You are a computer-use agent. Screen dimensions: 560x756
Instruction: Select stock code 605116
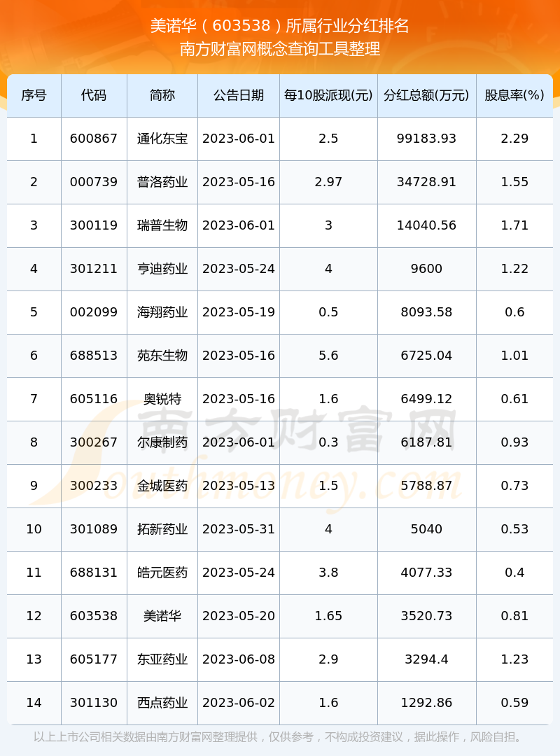pyautogui.click(x=94, y=399)
